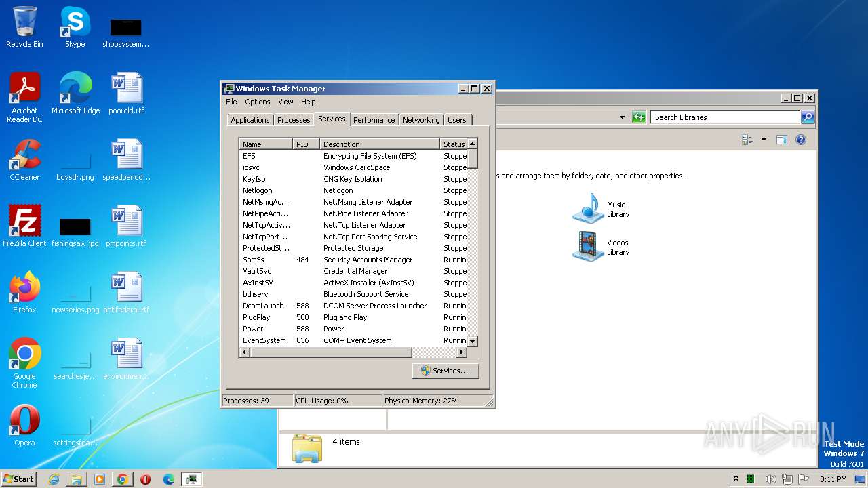The height and width of the screenshot is (488, 868).
Task: Open Libraries window help icon
Action: [801, 140]
